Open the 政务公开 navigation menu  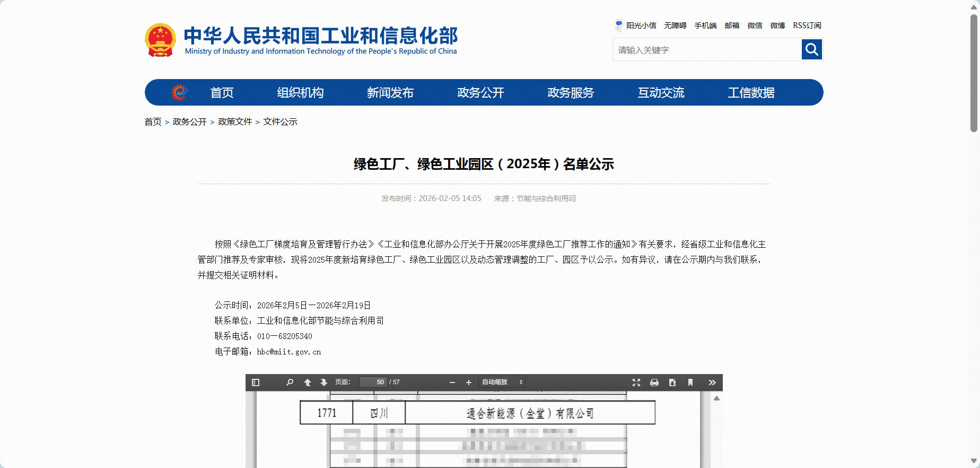[480, 93]
